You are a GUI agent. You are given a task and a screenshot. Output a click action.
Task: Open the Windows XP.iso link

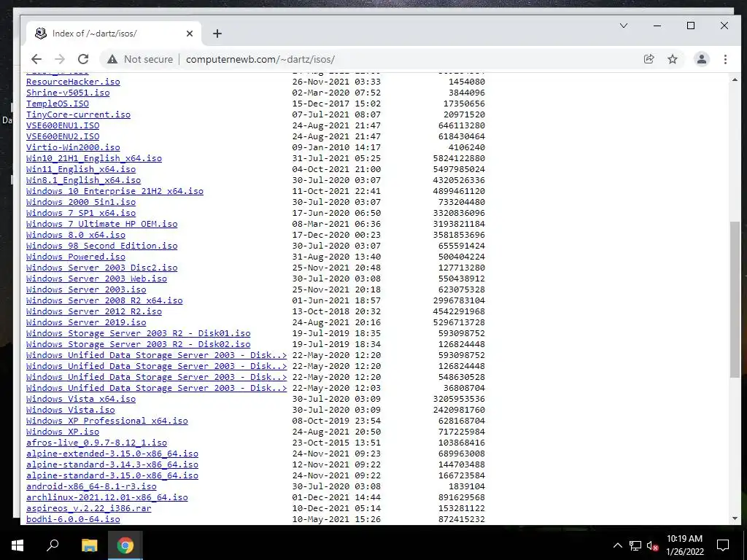63,432
